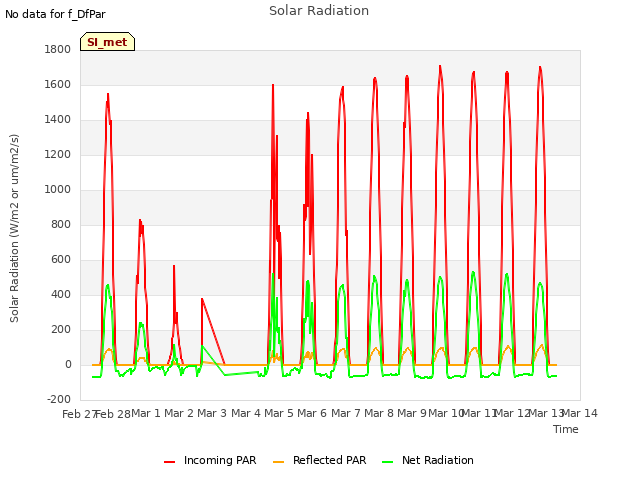The image size is (640, 480).
Task: Click the 200 y-axis tick label
Action: 61,329
